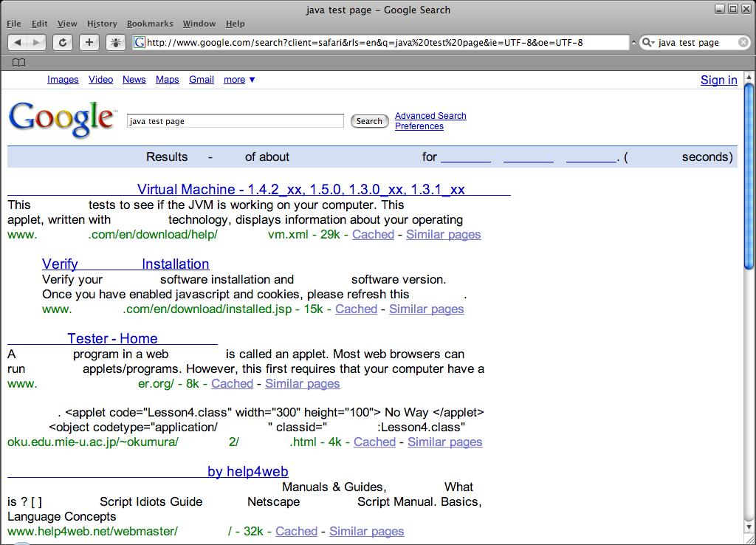The height and width of the screenshot is (545, 756).
Task: Open the 'Tester - Home' result
Action: click(112, 338)
